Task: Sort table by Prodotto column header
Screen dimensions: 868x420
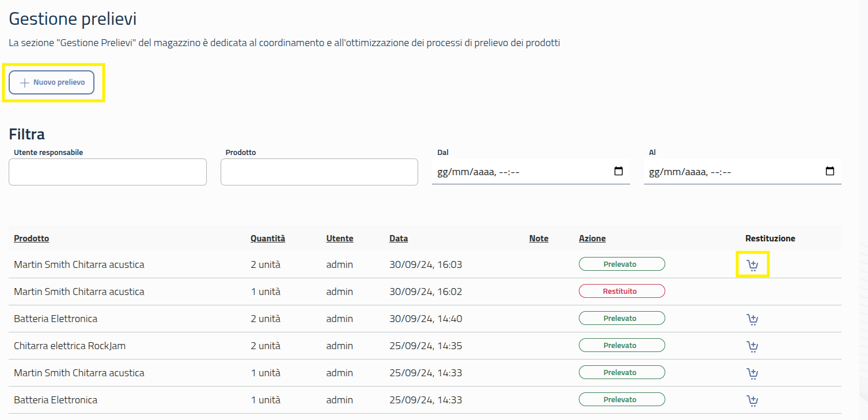Action: 32,239
